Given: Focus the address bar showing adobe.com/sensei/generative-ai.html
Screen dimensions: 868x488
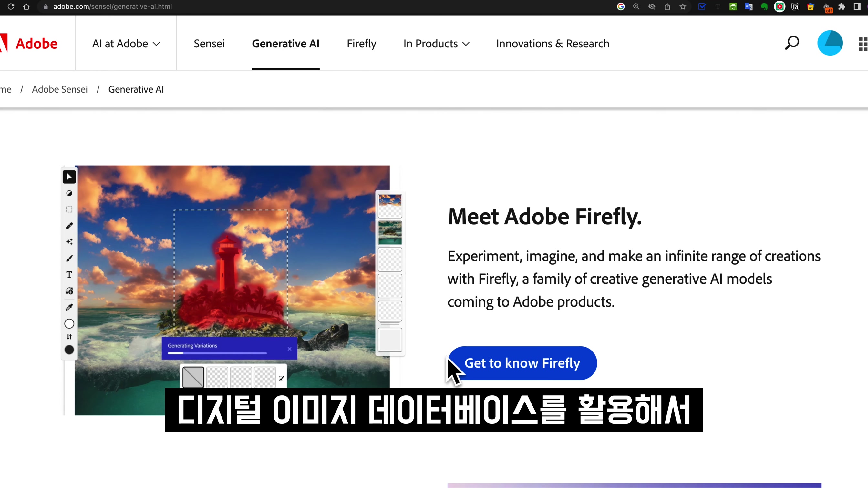Looking at the screenshot, I should (113, 6).
